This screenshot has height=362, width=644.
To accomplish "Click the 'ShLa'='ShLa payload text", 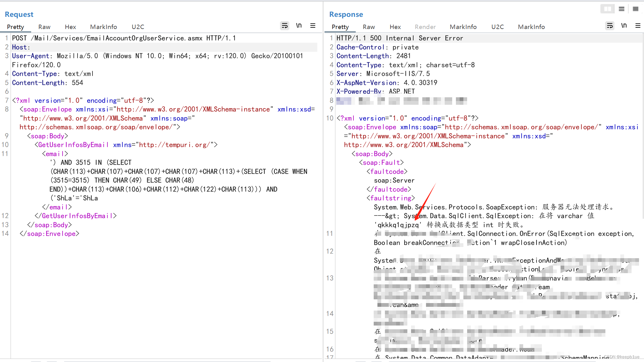I will 74,198.
